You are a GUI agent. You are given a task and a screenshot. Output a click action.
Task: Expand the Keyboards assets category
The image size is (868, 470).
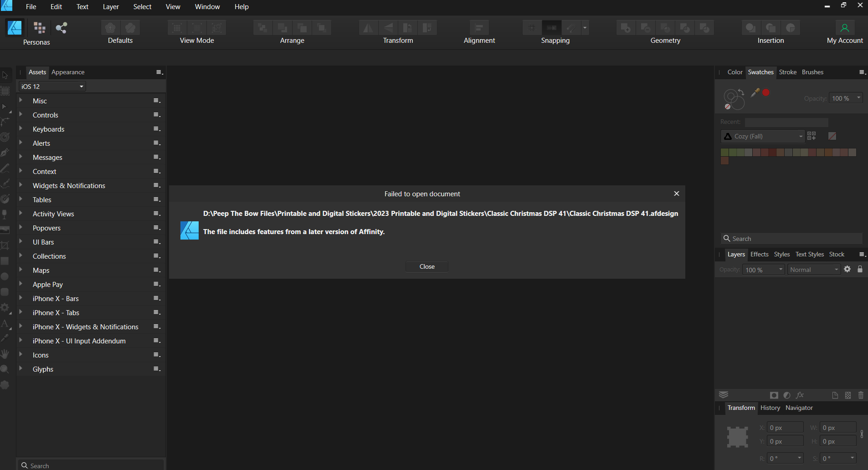[x=21, y=128]
